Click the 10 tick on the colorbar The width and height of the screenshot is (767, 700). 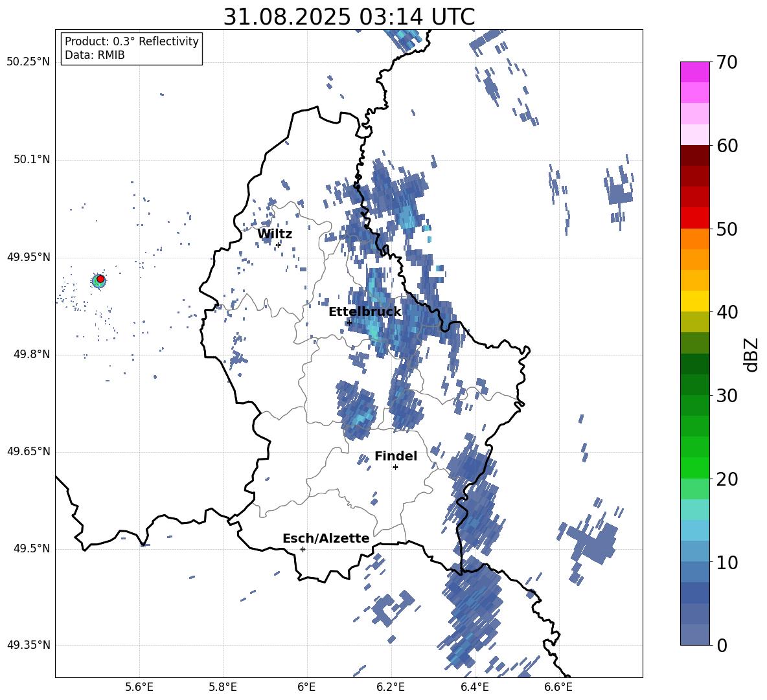(726, 562)
